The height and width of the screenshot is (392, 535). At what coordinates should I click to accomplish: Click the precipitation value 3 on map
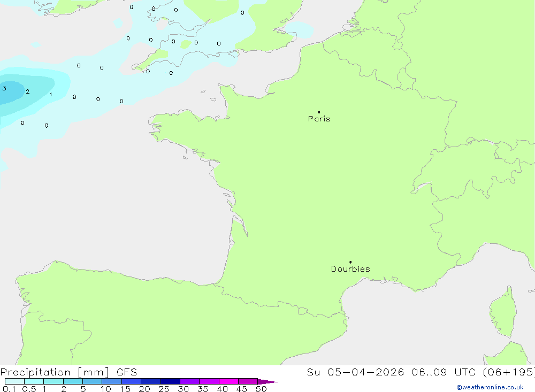pos(4,88)
